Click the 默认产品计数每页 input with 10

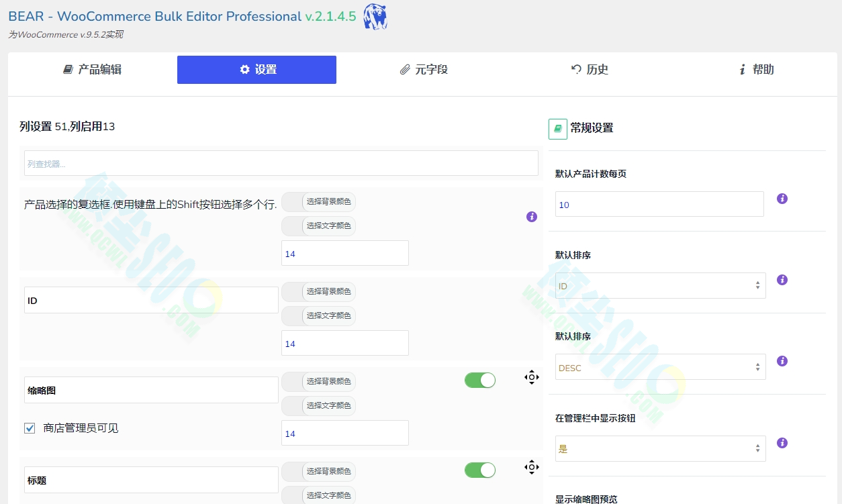tap(659, 204)
